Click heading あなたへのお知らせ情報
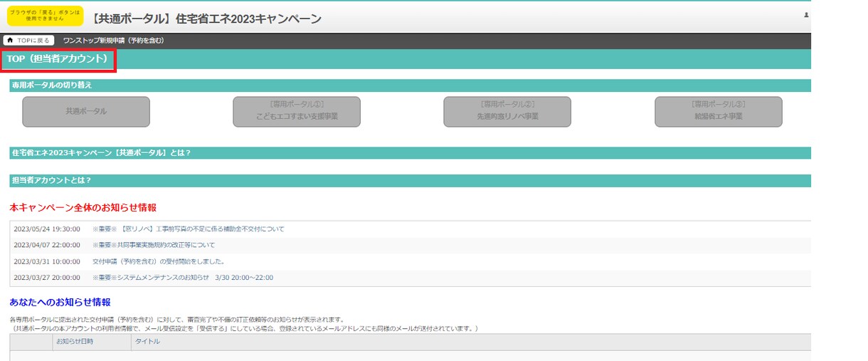This screenshot has width=868, height=361. (60, 303)
